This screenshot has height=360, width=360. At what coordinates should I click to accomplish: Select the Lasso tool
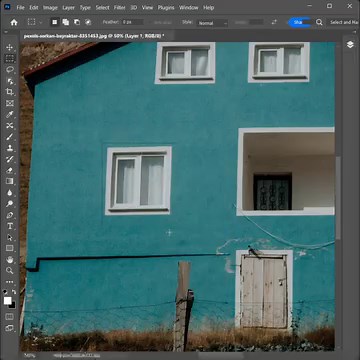[x=10, y=69]
